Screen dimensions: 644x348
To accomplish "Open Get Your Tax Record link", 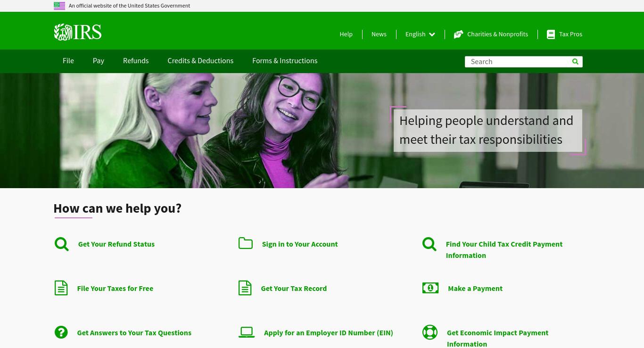I will point(294,289).
